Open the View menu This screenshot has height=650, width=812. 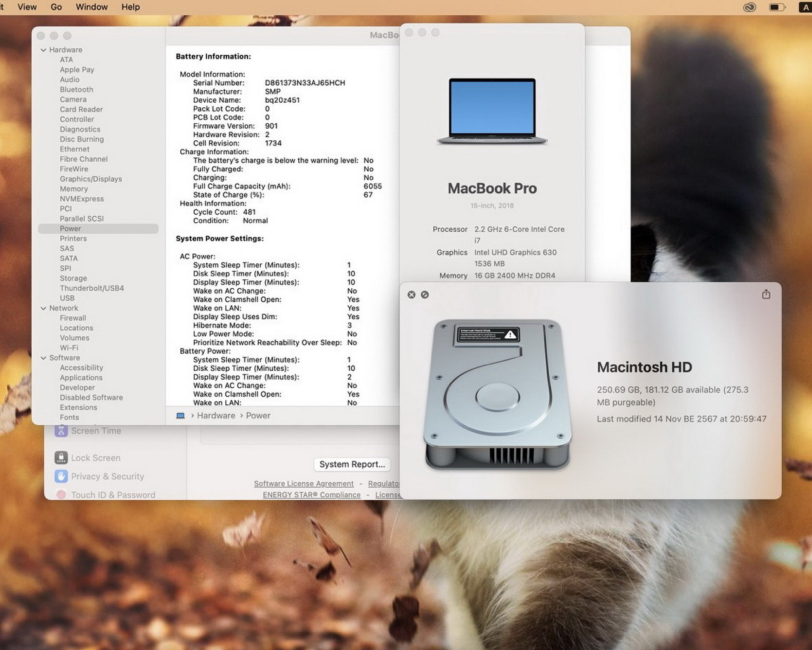tap(27, 7)
